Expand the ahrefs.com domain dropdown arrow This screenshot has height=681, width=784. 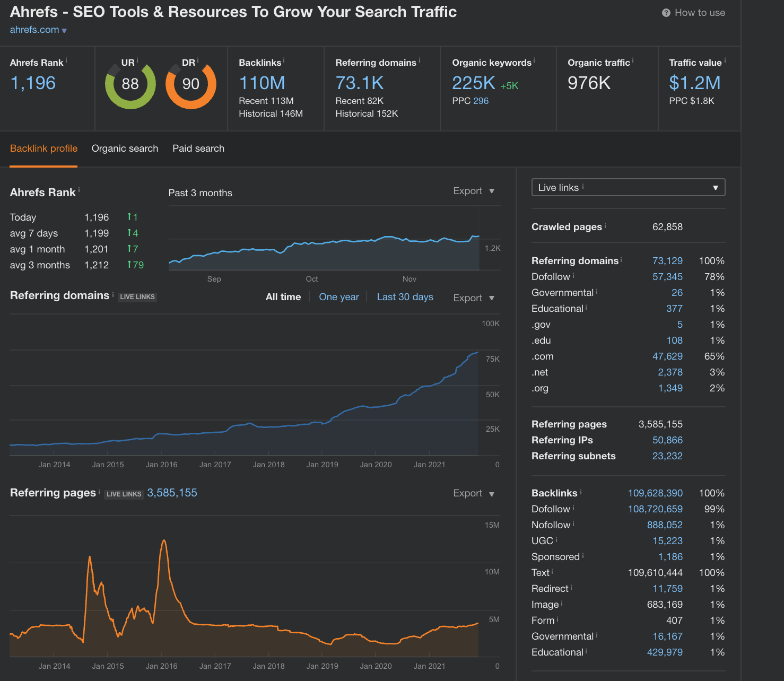point(64,31)
